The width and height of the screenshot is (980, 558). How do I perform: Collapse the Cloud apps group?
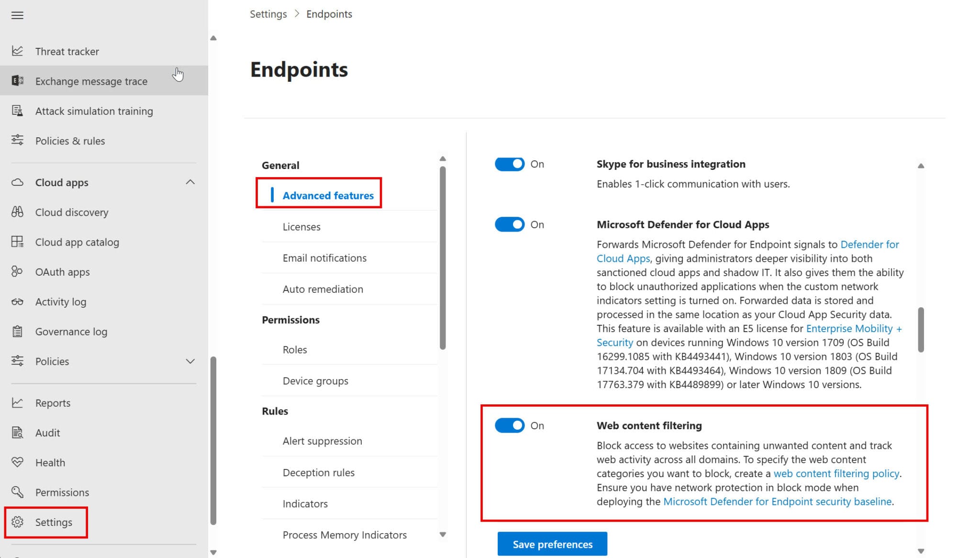[190, 182]
